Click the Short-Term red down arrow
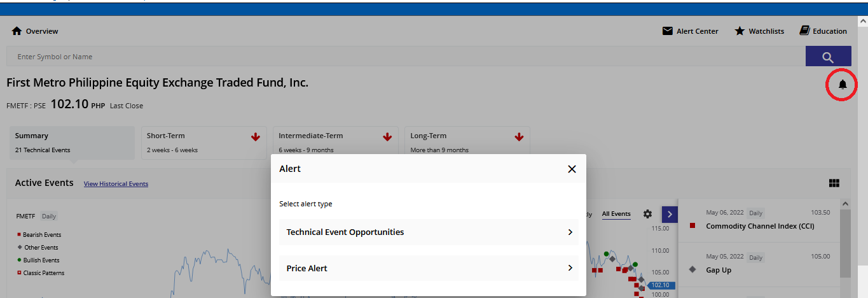The height and width of the screenshot is (298, 868). pyautogui.click(x=256, y=137)
